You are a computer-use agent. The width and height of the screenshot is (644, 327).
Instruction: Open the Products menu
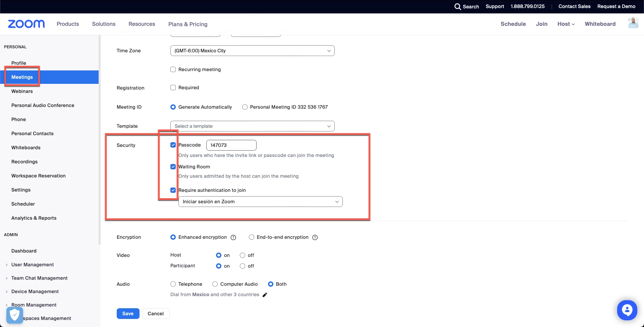coord(68,24)
